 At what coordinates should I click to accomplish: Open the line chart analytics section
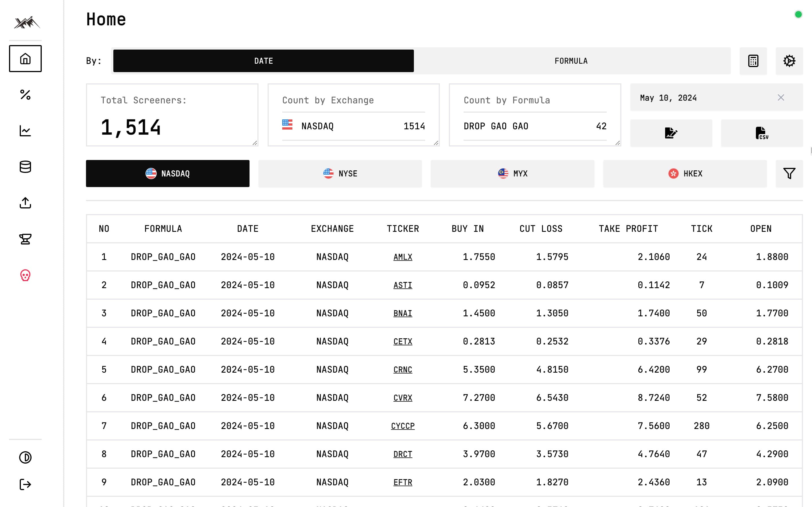(25, 131)
